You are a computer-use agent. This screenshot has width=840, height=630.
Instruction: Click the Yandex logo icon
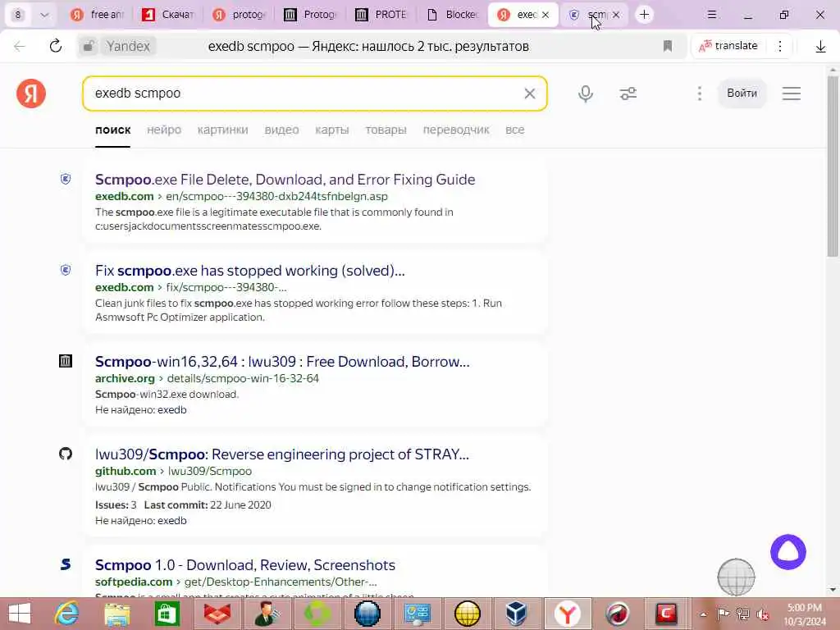(31, 94)
